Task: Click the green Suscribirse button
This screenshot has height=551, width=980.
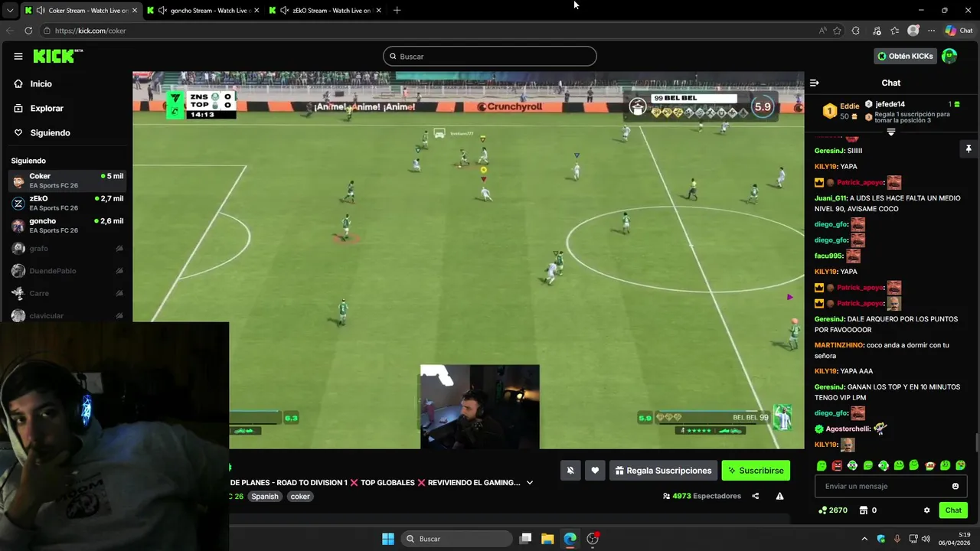Action: click(756, 471)
